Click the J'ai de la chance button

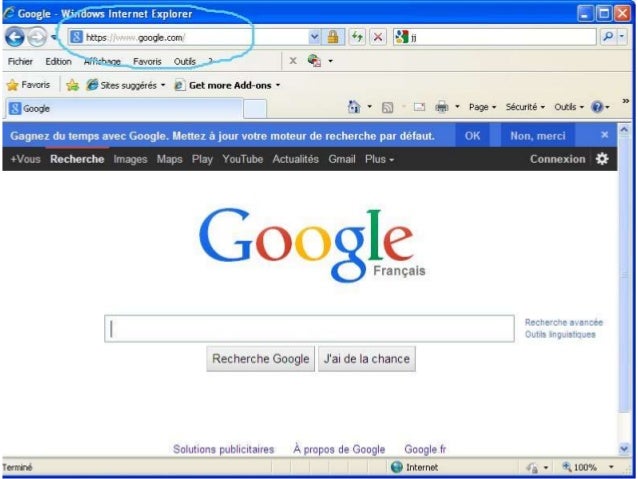367,359
